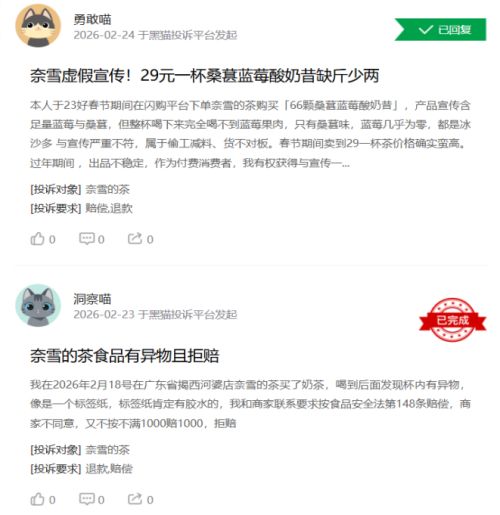Like the 勇敢喵 complaint post

pos(43,239)
